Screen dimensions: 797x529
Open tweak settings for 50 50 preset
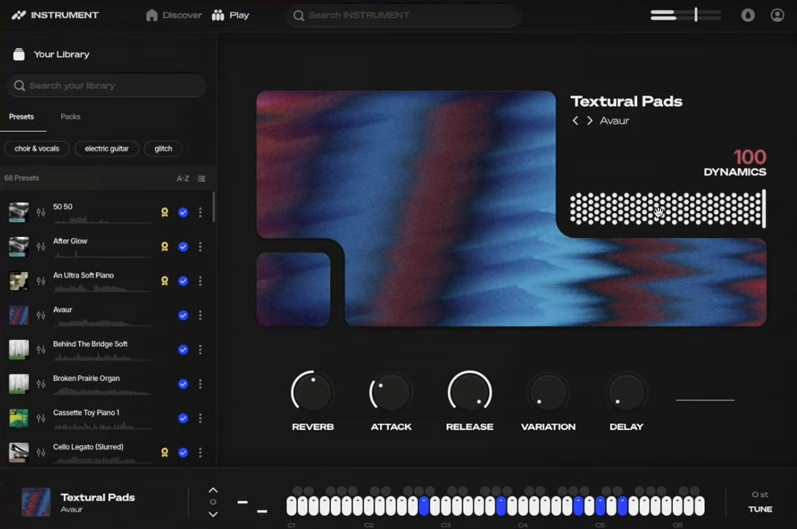click(x=41, y=212)
